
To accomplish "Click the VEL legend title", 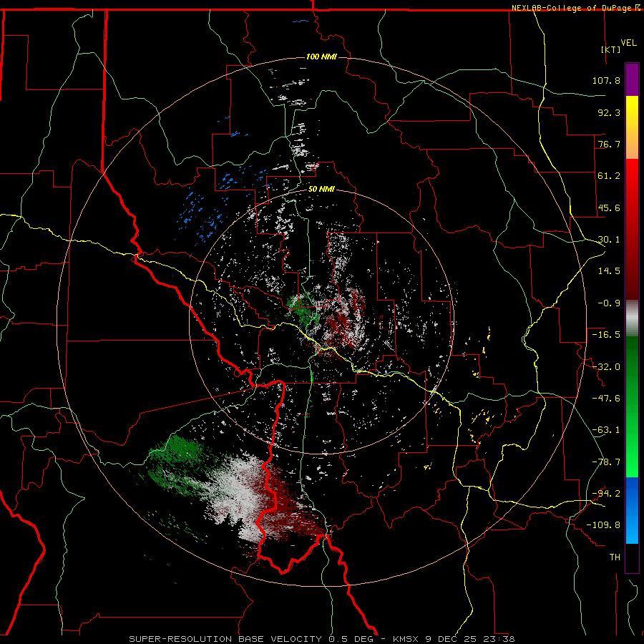I will tap(628, 42).
